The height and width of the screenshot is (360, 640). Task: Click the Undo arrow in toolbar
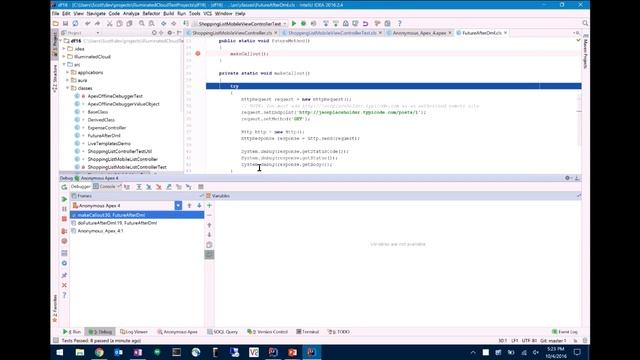coord(87,24)
